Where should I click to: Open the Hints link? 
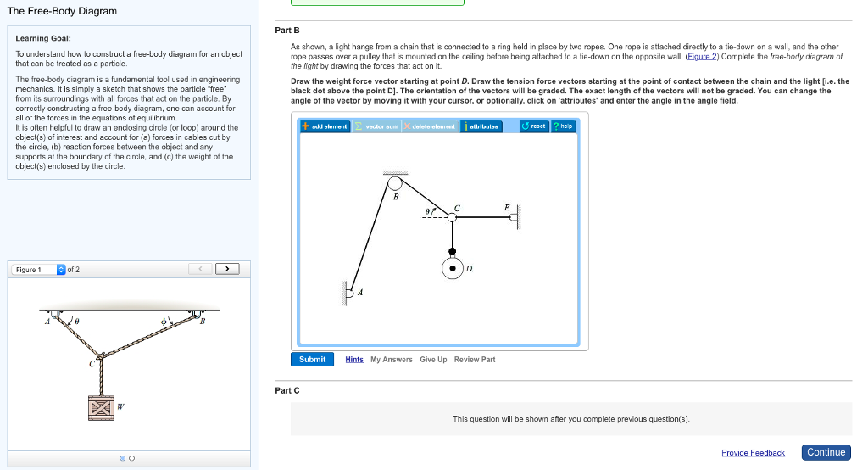pos(354,360)
